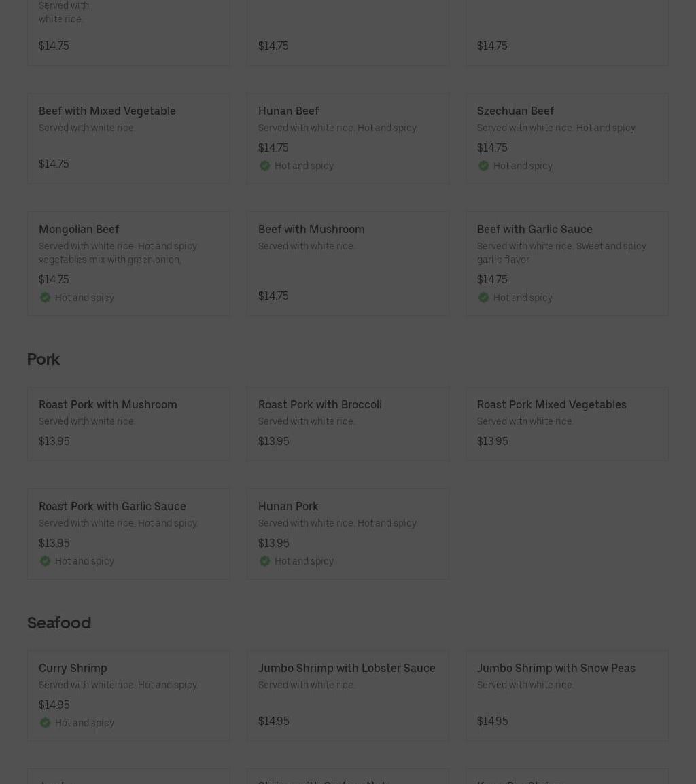Click the Szechuan Beef title
Screen dimensions: 696x784
[515, 111]
